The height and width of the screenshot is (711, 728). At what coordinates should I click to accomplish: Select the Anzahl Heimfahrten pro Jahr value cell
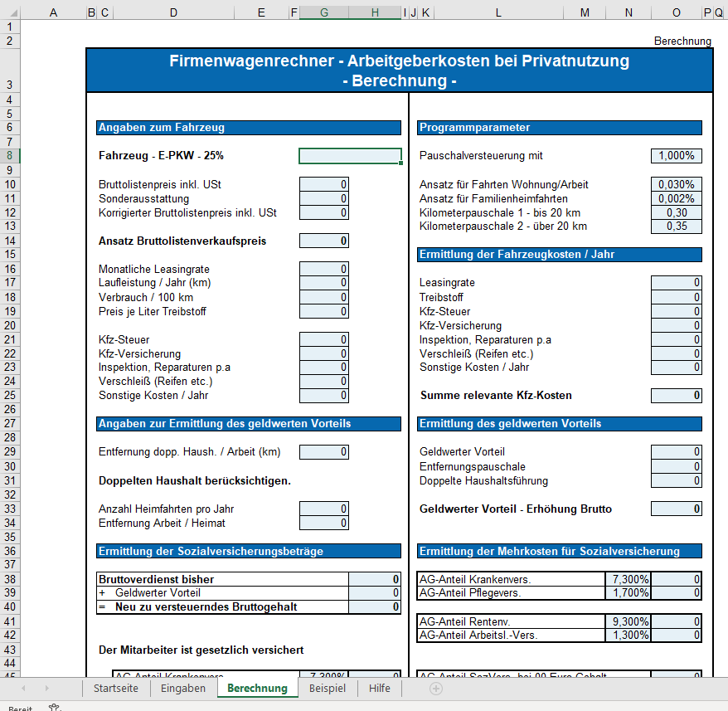pyautogui.click(x=324, y=509)
